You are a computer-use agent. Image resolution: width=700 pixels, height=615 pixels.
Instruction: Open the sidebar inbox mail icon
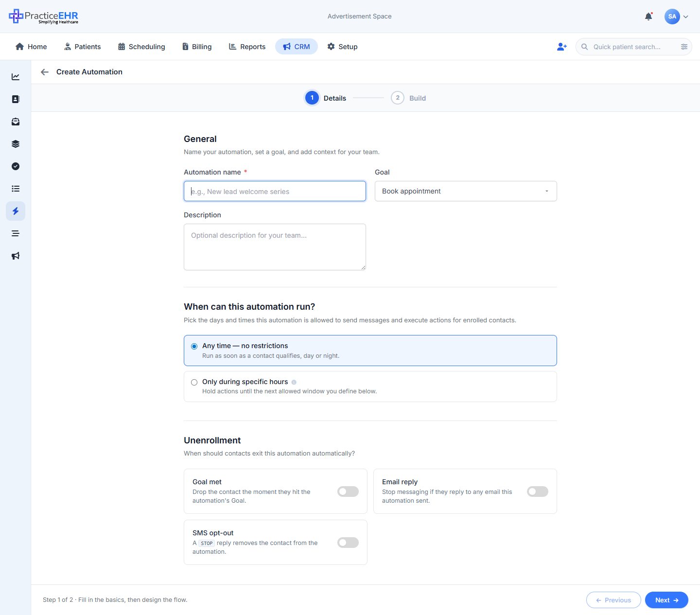[16, 122]
